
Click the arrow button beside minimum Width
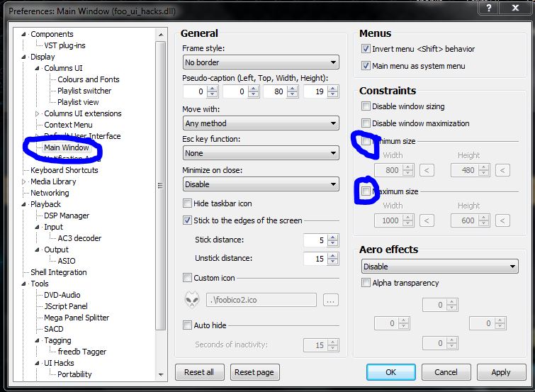[427, 170]
